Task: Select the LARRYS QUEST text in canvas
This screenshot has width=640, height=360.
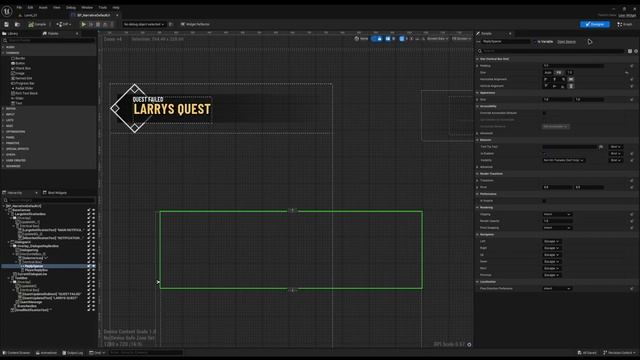Action: 172,109
